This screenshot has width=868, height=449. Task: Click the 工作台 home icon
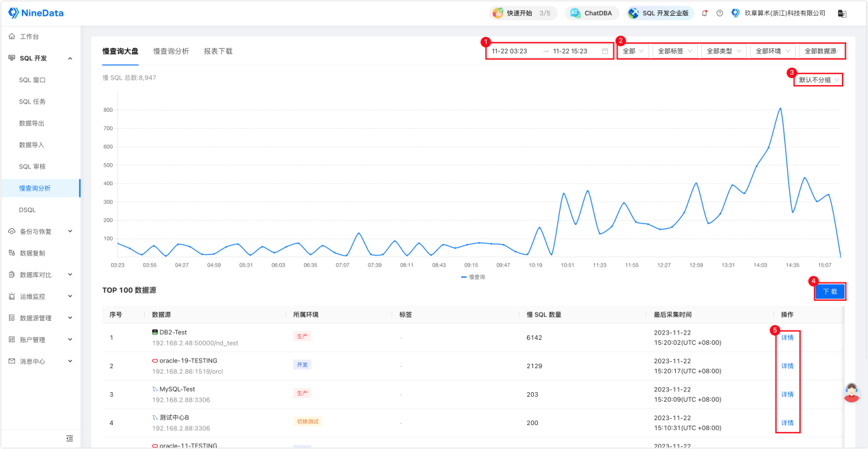[x=12, y=36]
